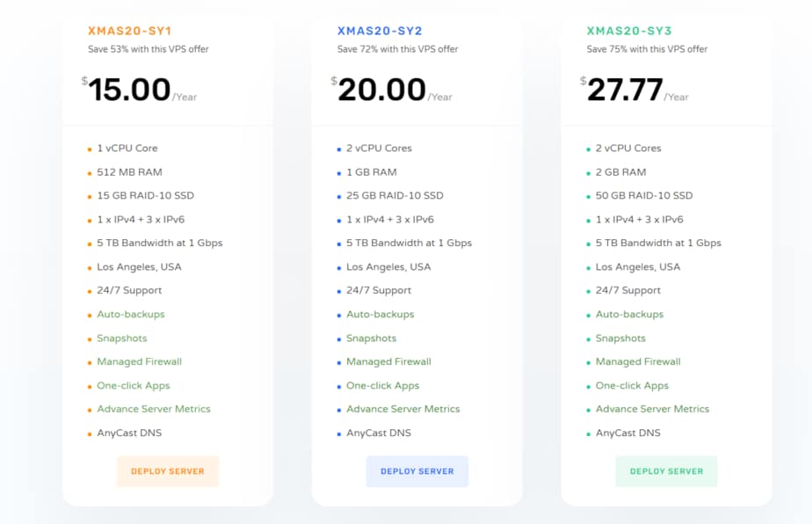Click Snapshots link in XMAS20-SY1 plan
812x524 pixels.
(x=122, y=338)
